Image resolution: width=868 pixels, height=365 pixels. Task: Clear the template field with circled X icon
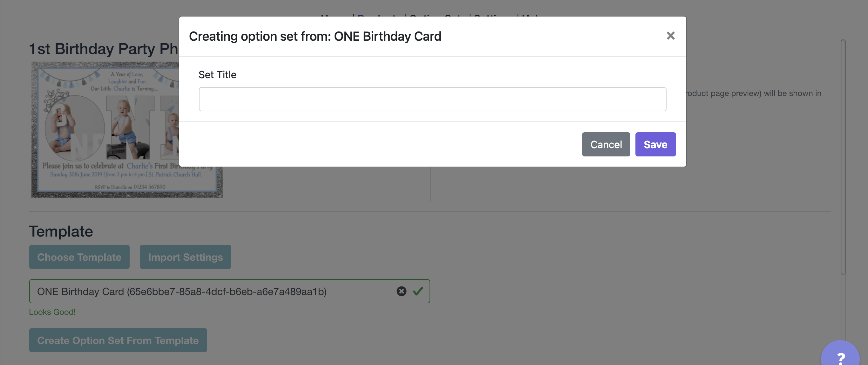click(x=401, y=292)
